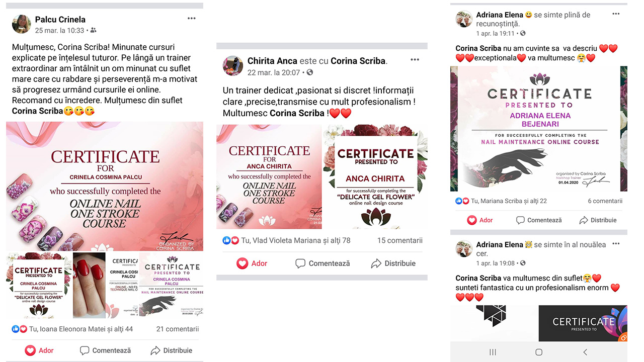
Task: Open the 21 comentarii link
Action: tap(178, 329)
